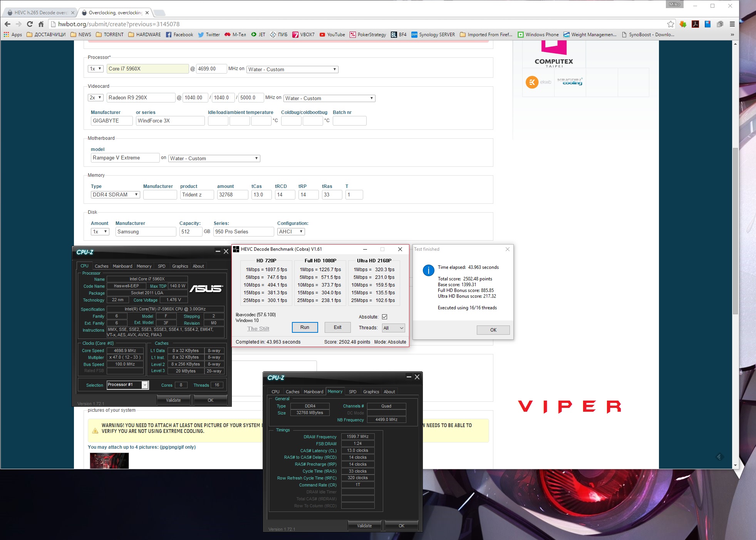The width and height of the screenshot is (756, 540).
Task: Click OK in the memory CPU-Z window
Action: click(401, 526)
